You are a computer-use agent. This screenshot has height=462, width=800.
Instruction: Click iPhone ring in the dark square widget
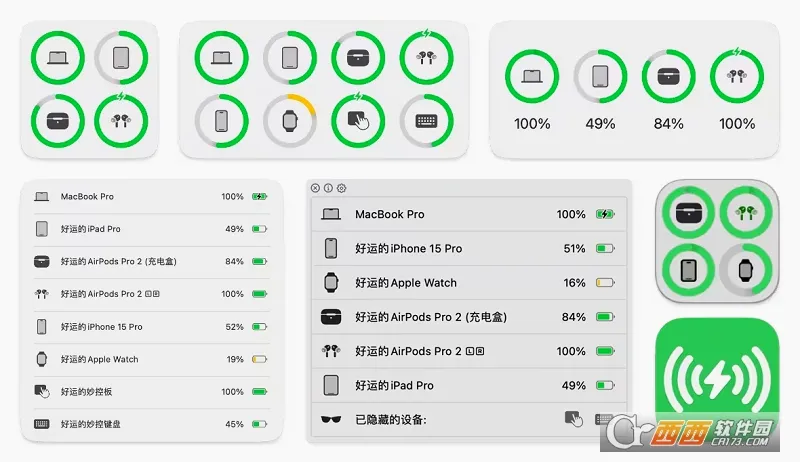coord(689,270)
